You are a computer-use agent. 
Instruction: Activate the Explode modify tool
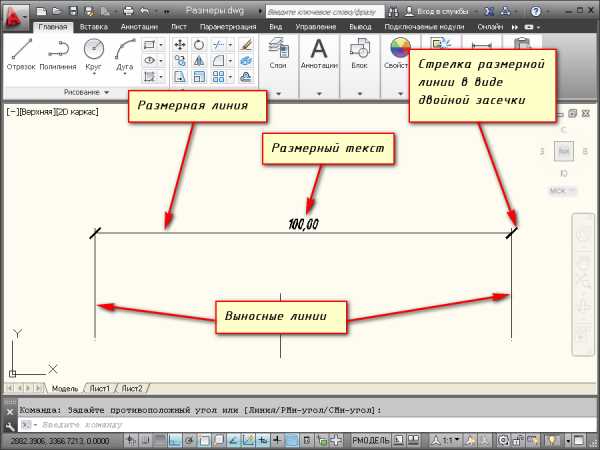pos(246,60)
